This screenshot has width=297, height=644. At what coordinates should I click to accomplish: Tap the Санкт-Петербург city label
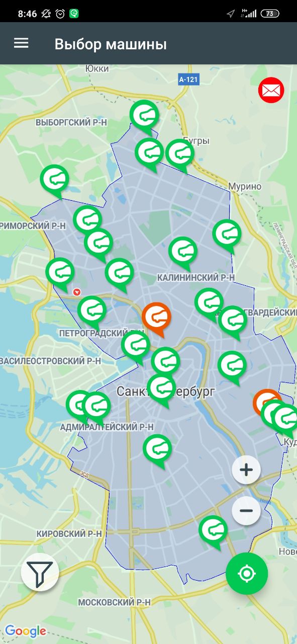[x=165, y=391]
